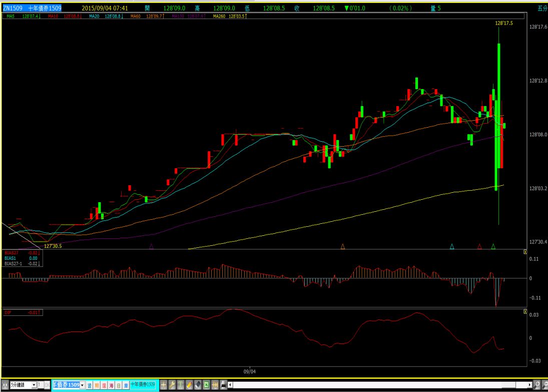Click the collapse arrows icon at bottom-left

coord(5,385)
